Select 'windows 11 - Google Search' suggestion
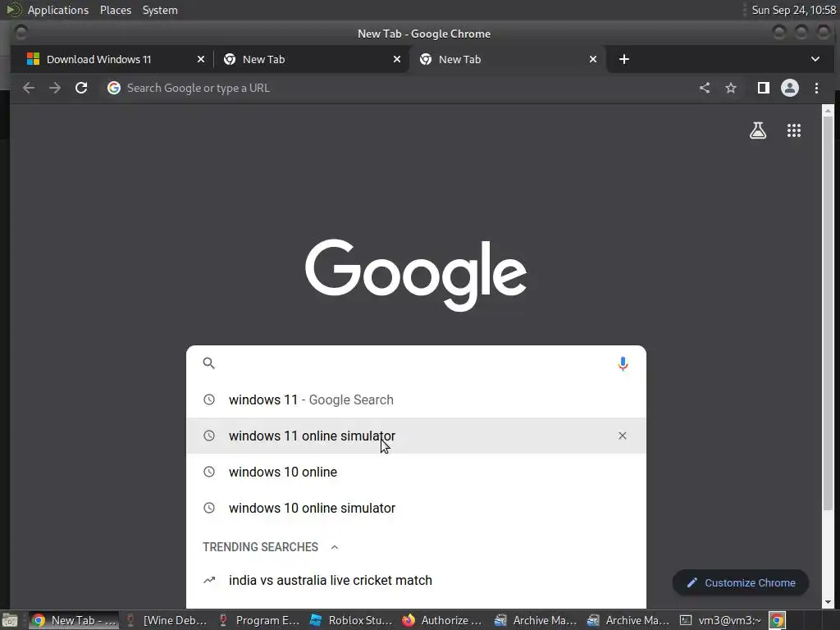 (x=416, y=399)
